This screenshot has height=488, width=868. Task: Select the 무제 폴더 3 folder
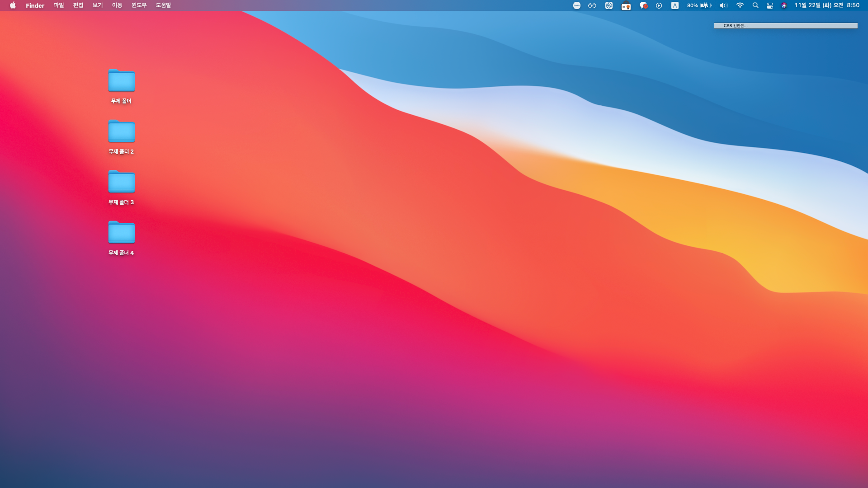click(x=122, y=182)
